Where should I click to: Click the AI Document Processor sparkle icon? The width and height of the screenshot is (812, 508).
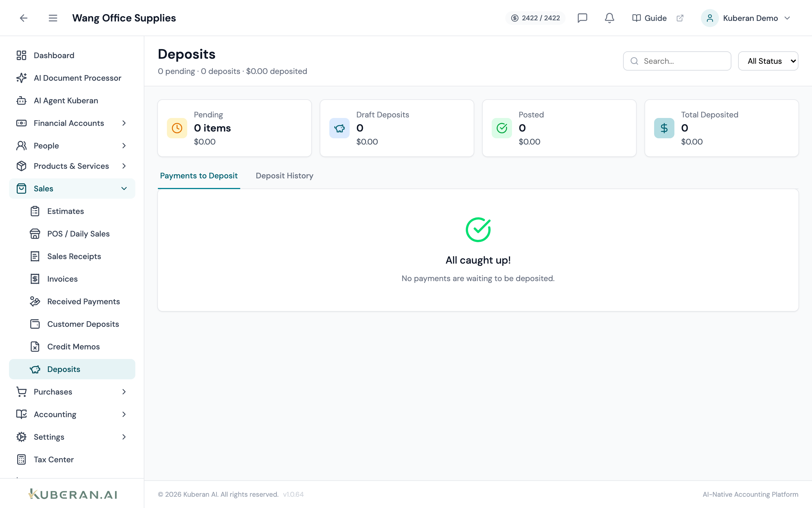click(21, 78)
